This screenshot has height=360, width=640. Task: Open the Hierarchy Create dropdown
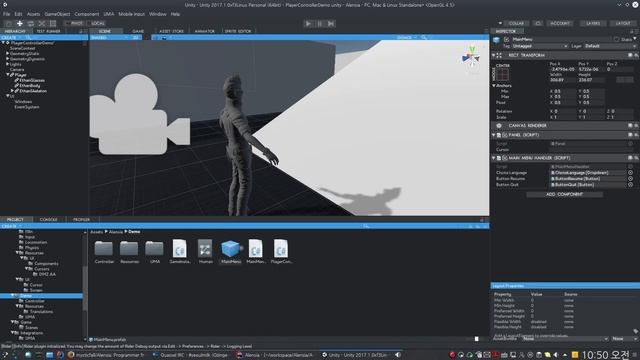[11, 38]
